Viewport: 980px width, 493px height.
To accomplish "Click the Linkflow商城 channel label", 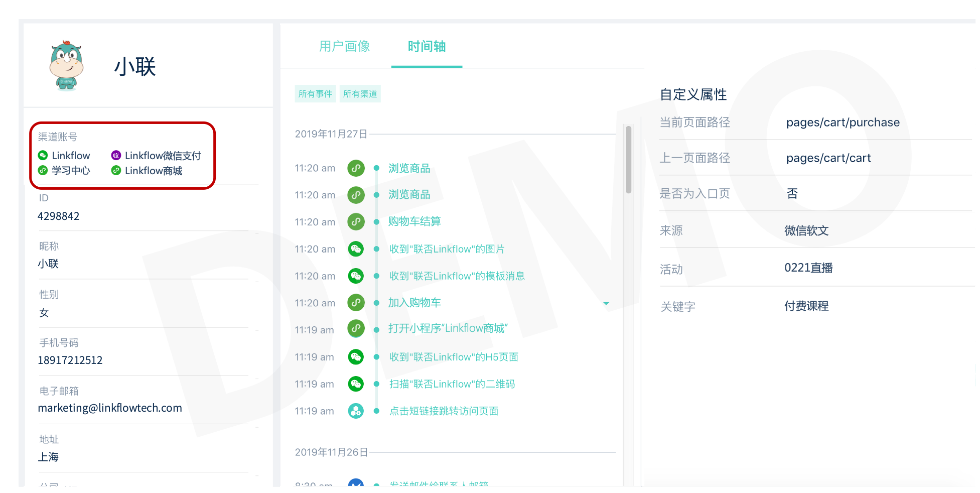I will pyautogui.click(x=154, y=171).
